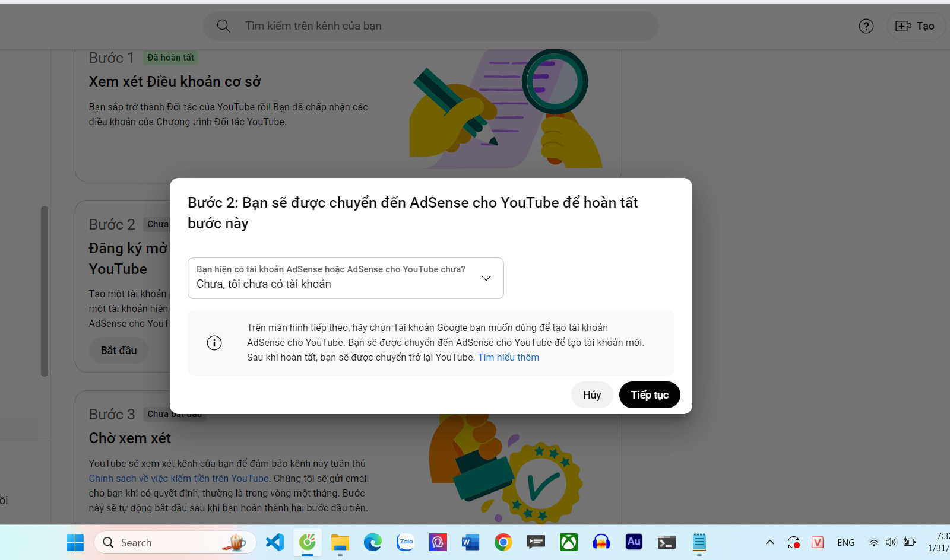Viewport: 950px width, 560px height.
Task: Launch Visual Studio Code from taskbar
Action: click(275, 542)
